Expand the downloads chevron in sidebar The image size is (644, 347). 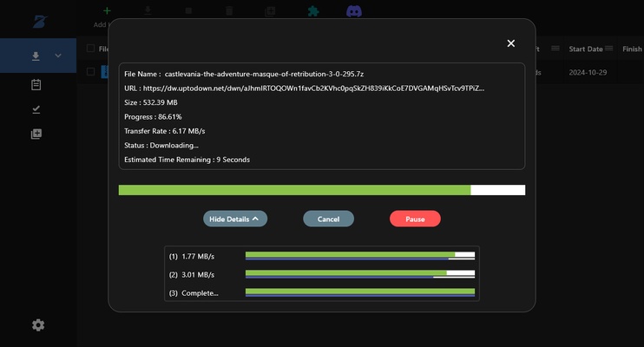[58, 56]
